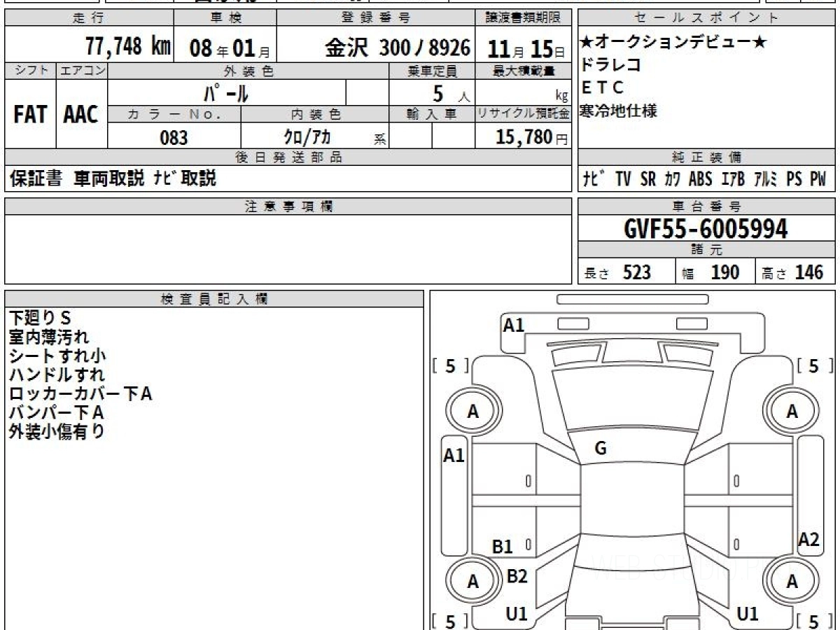Select the bottom-left tire circle marked A

click(472, 582)
